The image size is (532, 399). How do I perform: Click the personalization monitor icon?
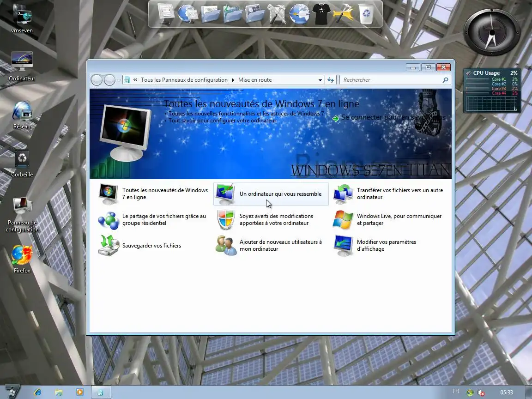click(225, 194)
